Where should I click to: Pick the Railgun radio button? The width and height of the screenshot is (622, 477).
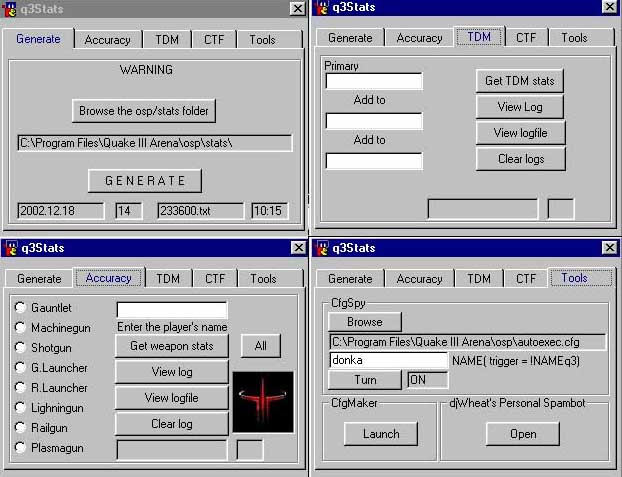coord(20,427)
